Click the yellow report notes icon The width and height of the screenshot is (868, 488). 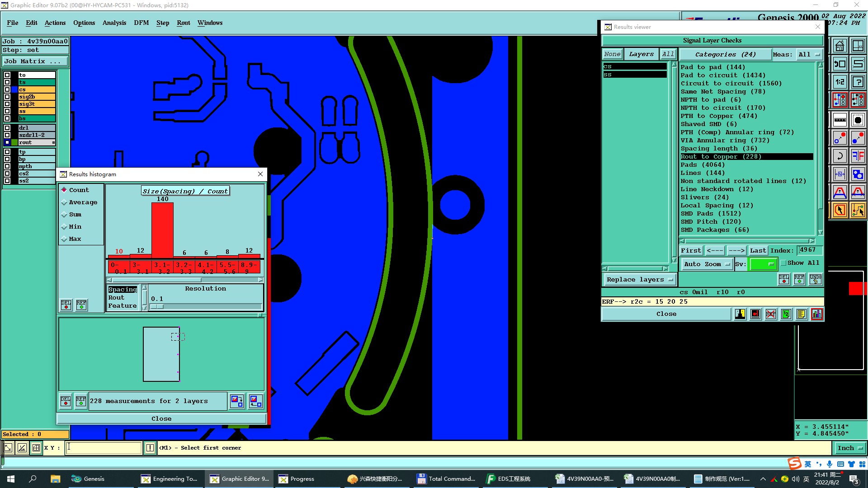click(802, 314)
